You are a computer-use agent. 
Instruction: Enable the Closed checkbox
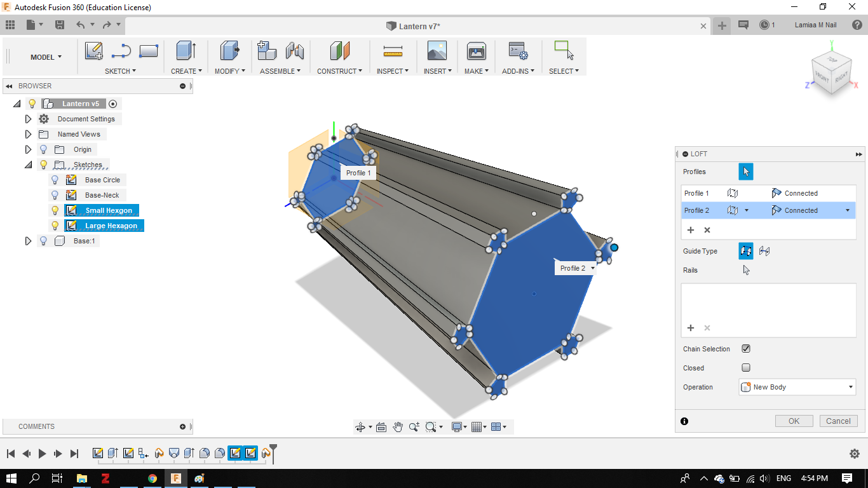pos(746,368)
